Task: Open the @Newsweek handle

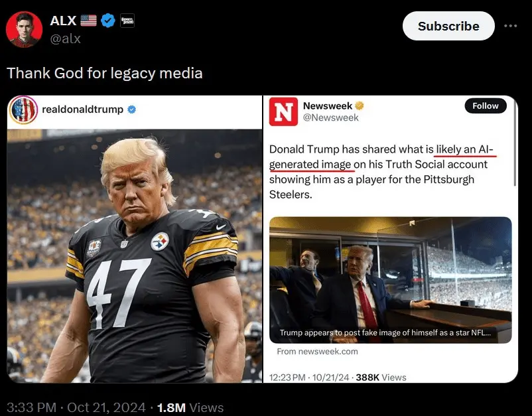Action: click(330, 117)
